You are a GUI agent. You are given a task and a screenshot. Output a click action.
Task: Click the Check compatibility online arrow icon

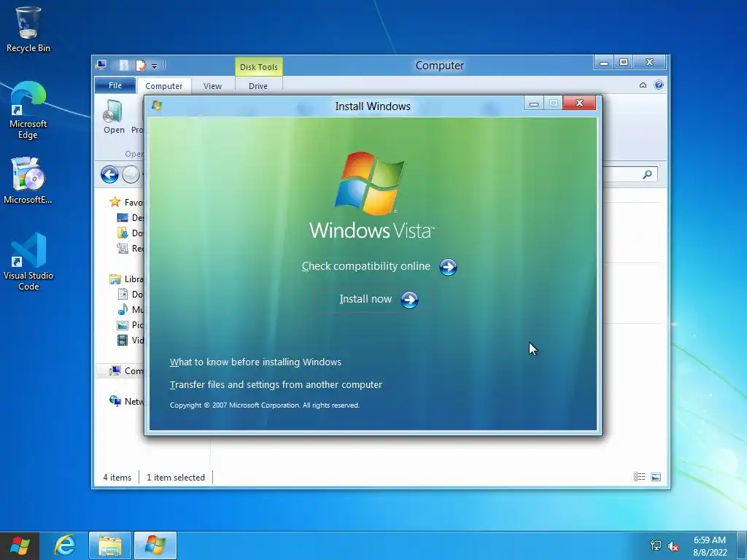(448, 267)
